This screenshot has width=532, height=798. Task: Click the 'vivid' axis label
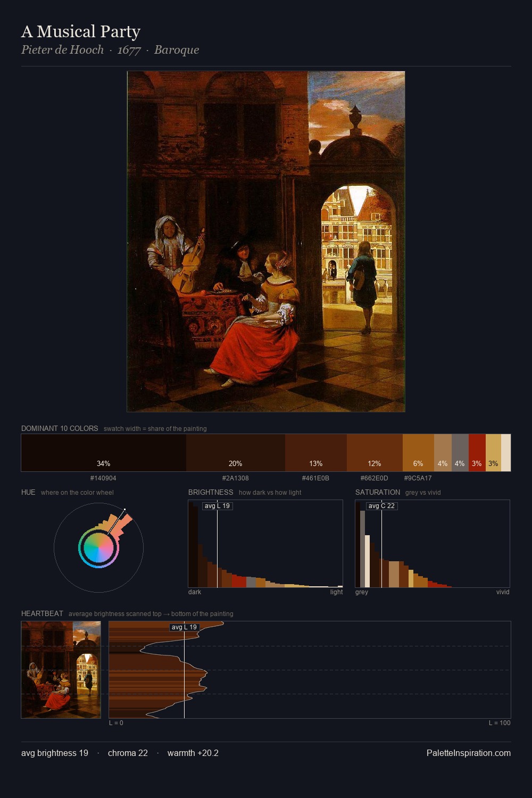click(x=503, y=592)
